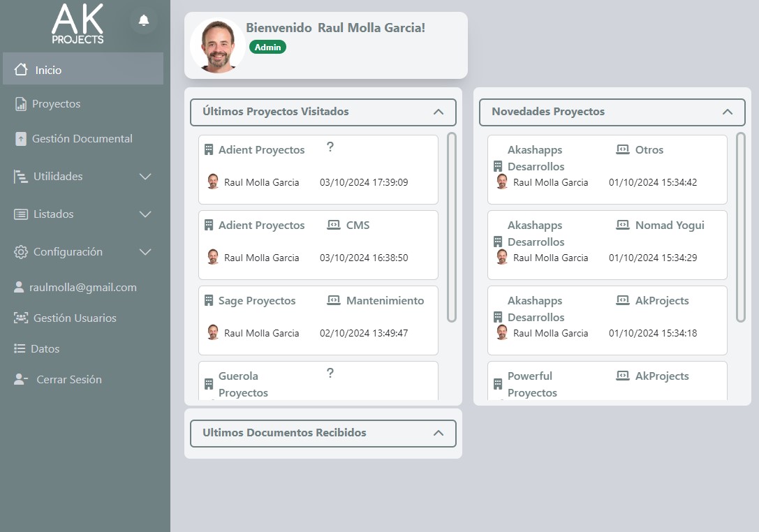Open the notifications bell

144,20
